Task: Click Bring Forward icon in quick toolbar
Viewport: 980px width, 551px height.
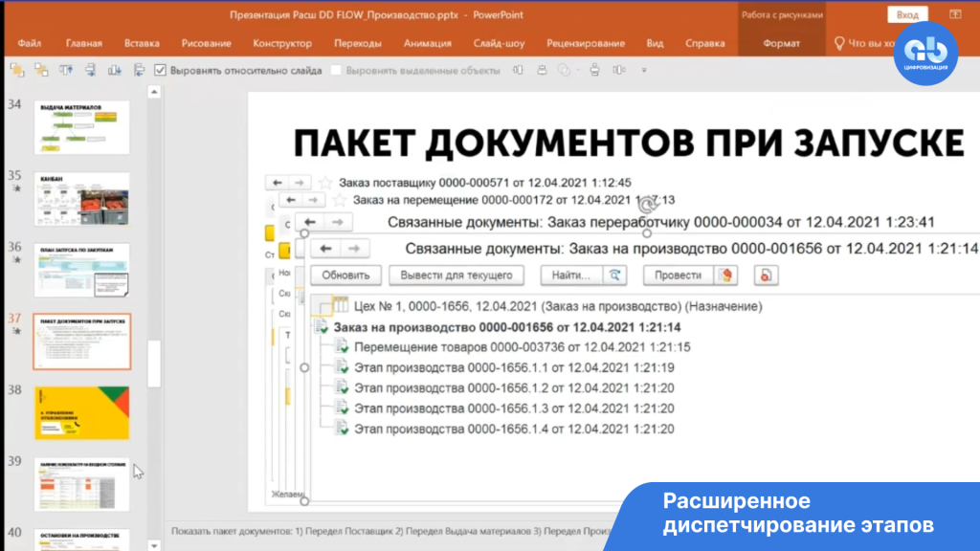Action: click(17, 71)
